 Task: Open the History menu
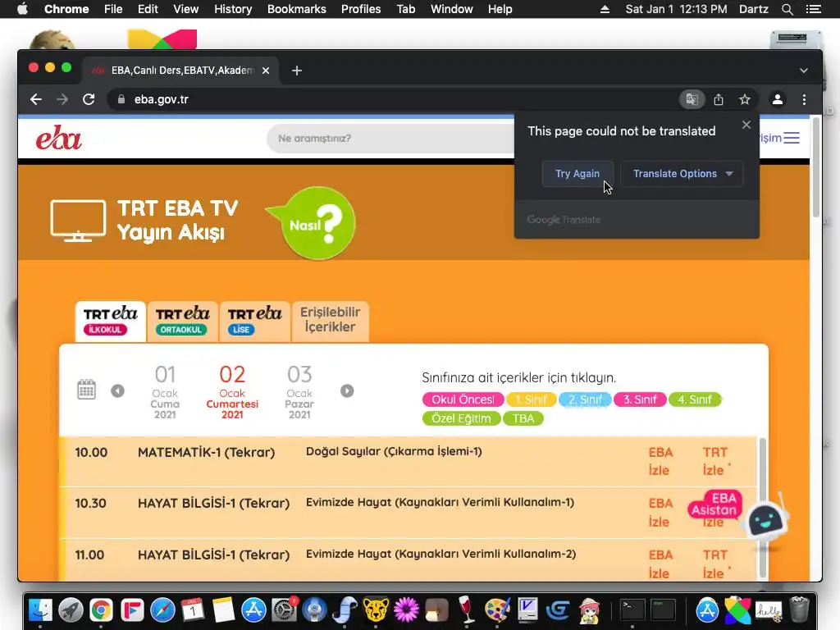click(232, 9)
